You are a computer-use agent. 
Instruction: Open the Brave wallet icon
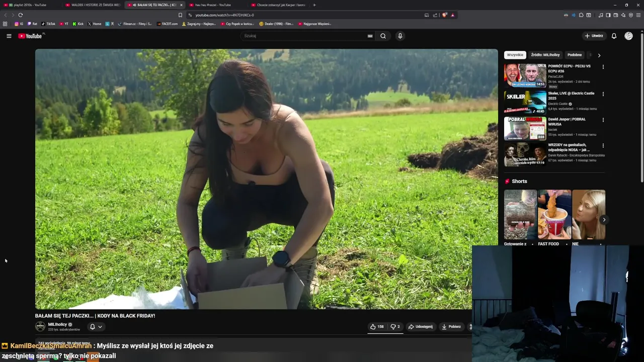(x=616, y=15)
